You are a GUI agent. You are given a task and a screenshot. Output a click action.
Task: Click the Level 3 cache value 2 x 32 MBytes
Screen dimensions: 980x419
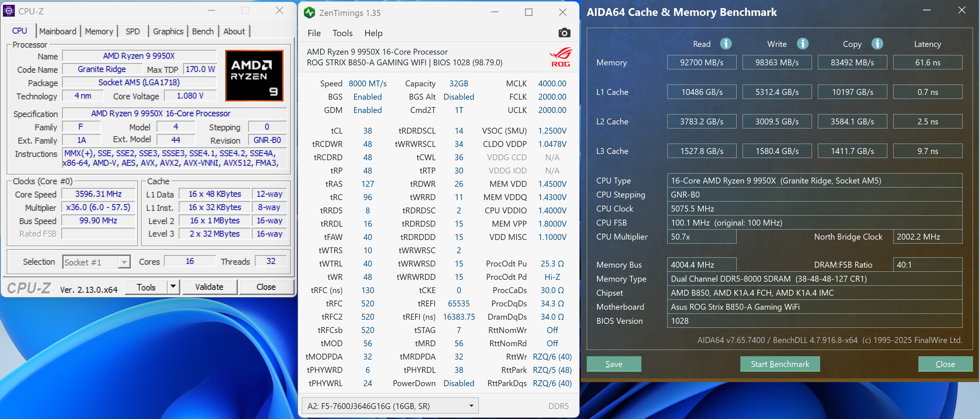pyautogui.click(x=215, y=234)
